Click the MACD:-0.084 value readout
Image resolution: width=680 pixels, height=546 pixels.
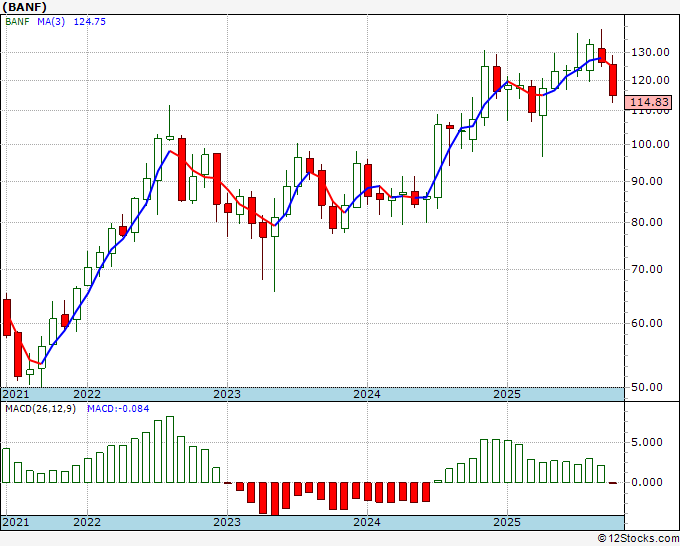[x=118, y=409]
